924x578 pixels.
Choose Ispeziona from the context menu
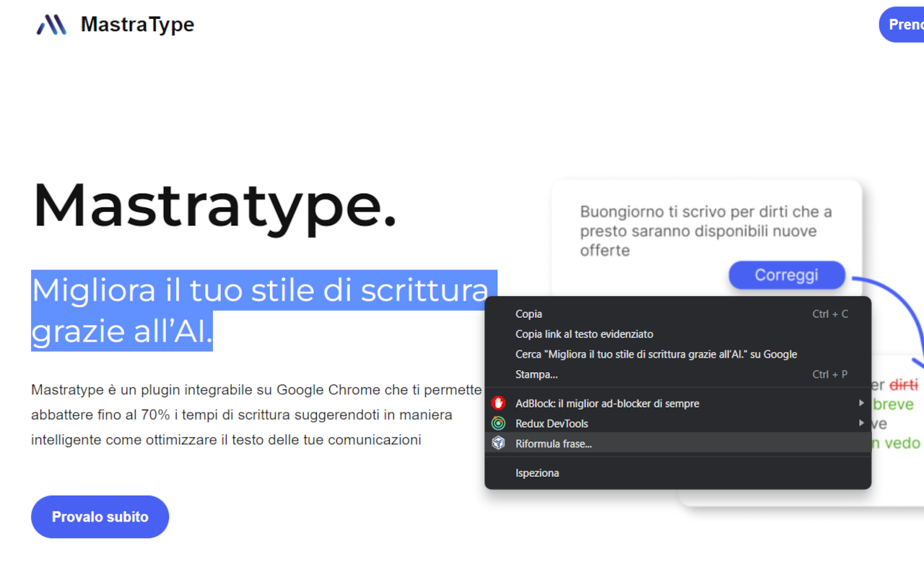[x=678, y=473]
